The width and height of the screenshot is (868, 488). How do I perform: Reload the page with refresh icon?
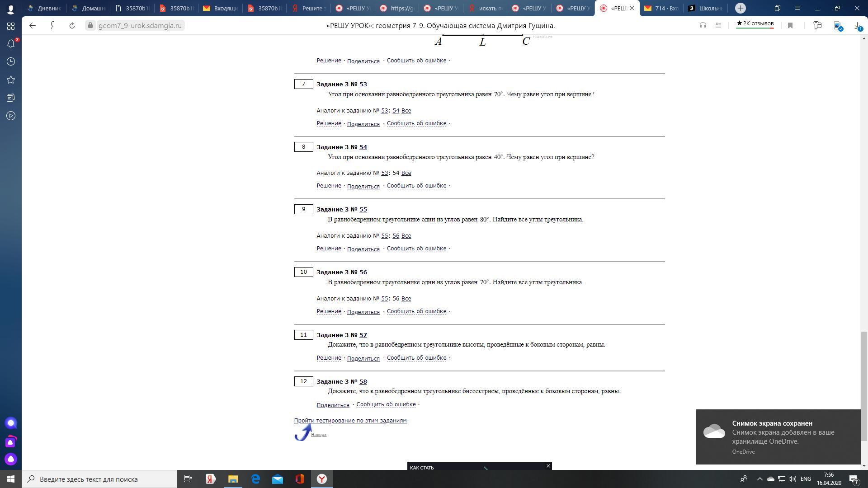(x=72, y=26)
